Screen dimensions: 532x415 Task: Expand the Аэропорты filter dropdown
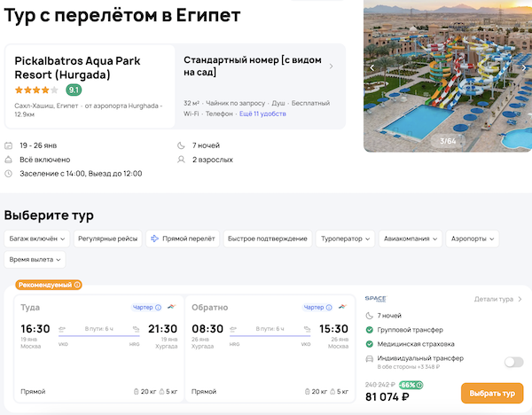tap(472, 239)
